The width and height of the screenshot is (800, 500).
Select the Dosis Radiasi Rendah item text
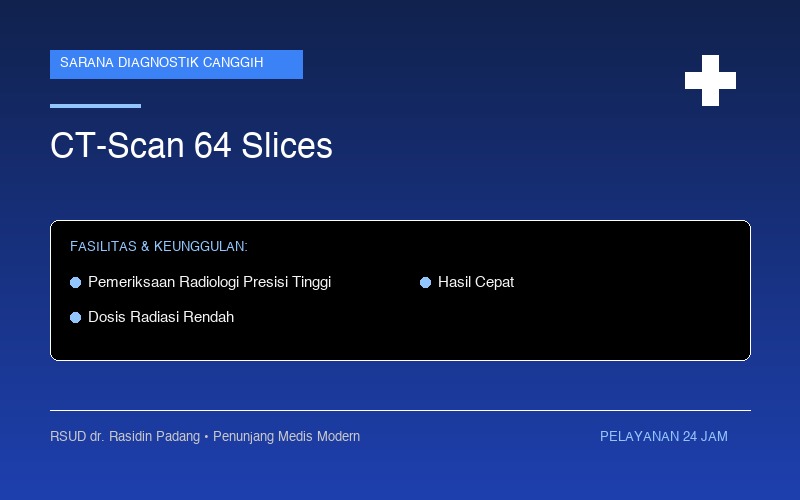161,317
